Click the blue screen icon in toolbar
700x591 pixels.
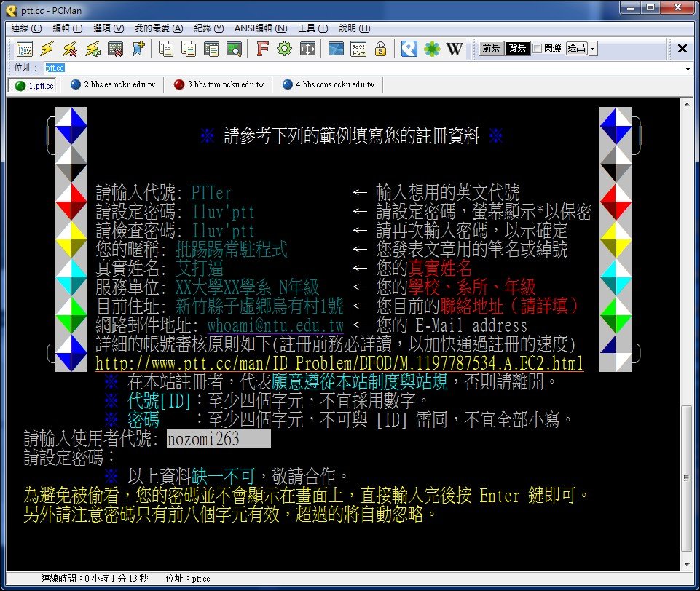coord(336,49)
